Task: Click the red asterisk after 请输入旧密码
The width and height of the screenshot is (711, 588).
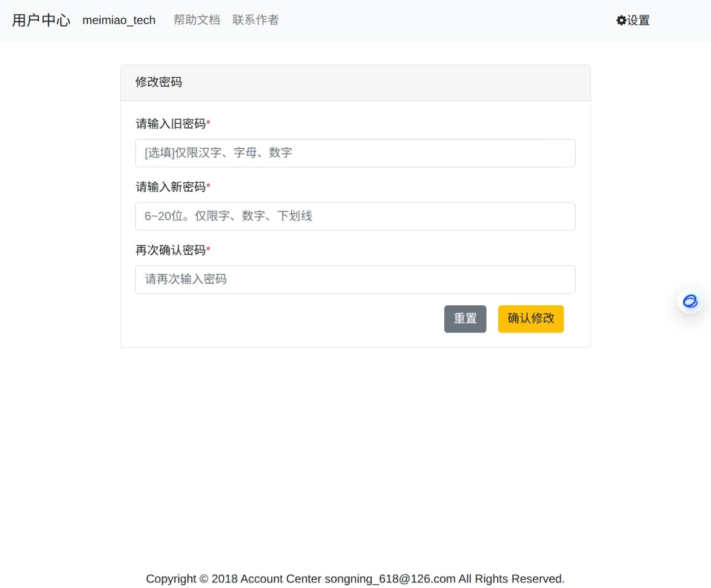Action: (x=208, y=123)
